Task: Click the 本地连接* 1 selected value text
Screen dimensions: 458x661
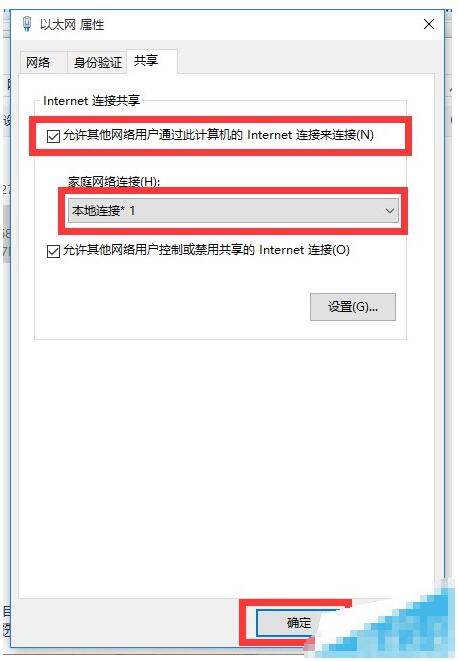Action: (103, 210)
